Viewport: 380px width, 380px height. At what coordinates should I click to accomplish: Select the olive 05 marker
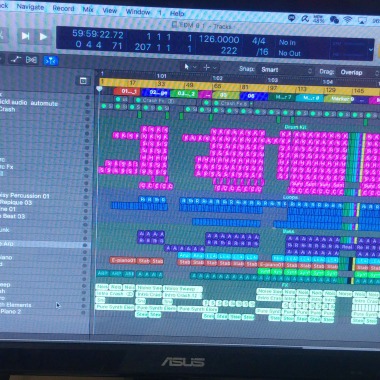(226, 95)
